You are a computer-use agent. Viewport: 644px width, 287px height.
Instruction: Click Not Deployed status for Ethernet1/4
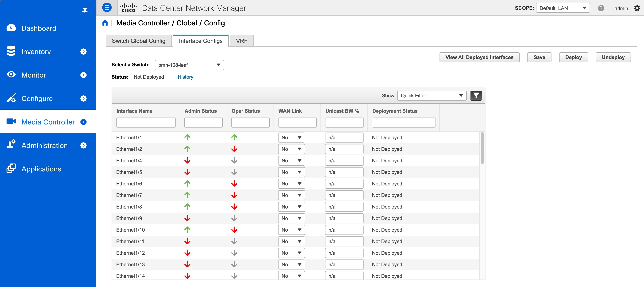(x=387, y=160)
